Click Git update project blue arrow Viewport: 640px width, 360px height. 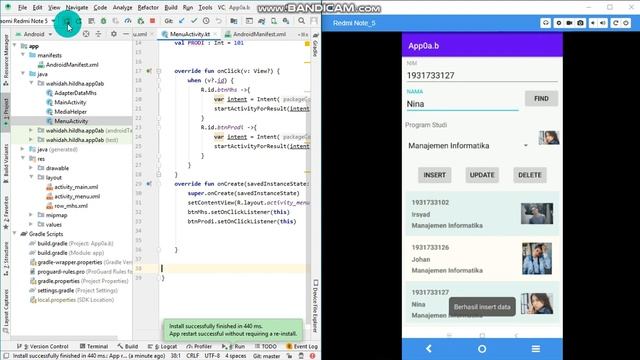182,21
